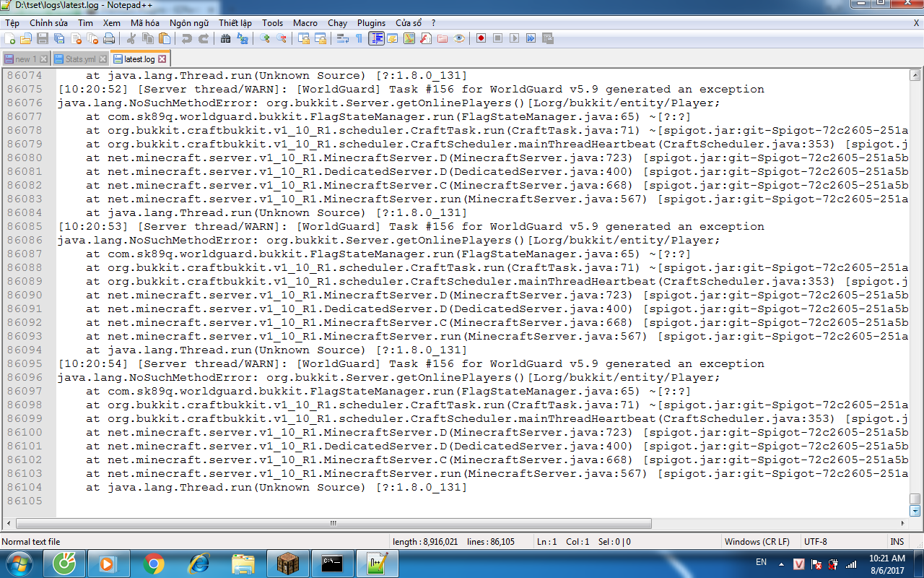Screen dimensions: 924x578
Task: Open the Mã hóa menu
Action: tap(145, 23)
